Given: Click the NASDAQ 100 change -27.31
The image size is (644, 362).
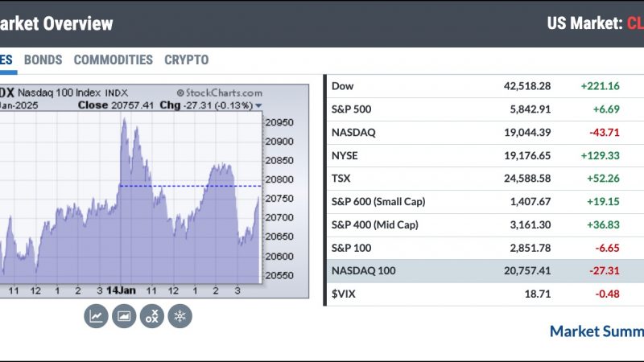Looking at the screenshot, I should pyautogui.click(x=605, y=271).
